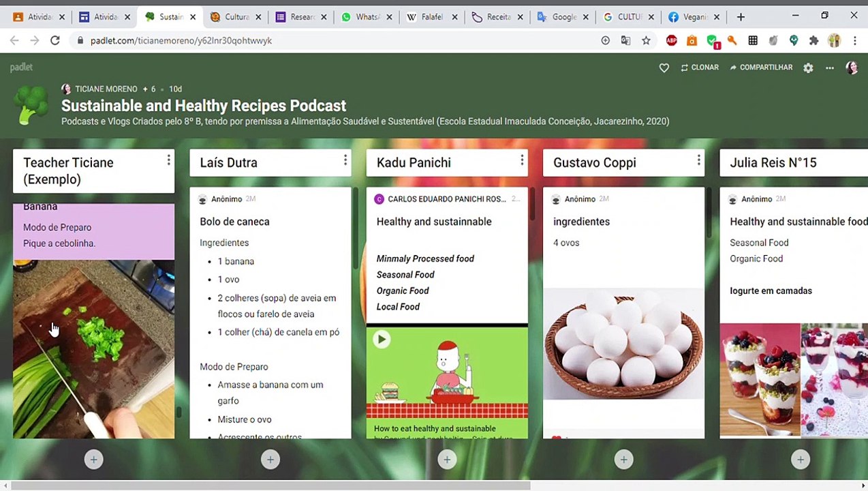The image size is (868, 491).
Task: Click the grid extension icon in toolbar
Action: pos(753,41)
